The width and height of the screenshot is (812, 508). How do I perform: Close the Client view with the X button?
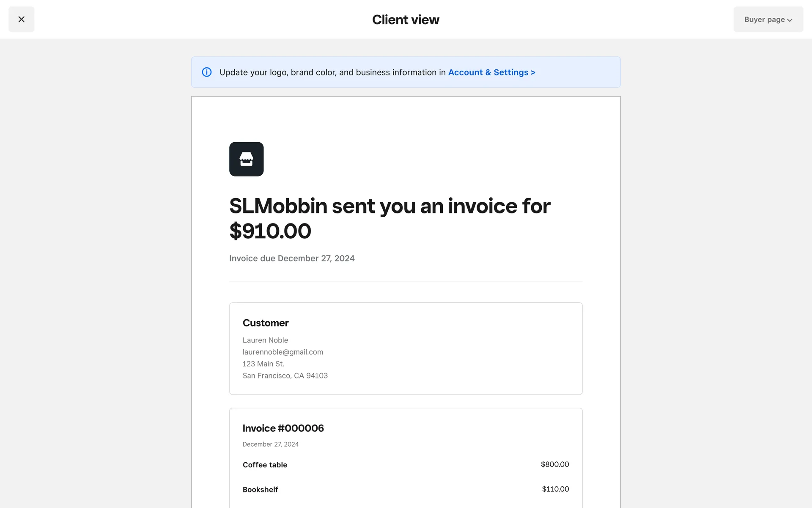[22, 19]
